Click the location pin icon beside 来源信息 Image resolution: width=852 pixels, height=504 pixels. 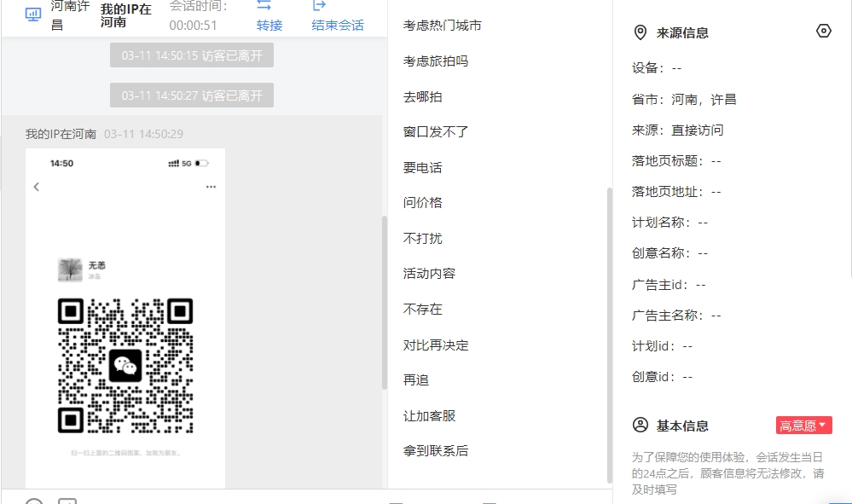pos(640,32)
